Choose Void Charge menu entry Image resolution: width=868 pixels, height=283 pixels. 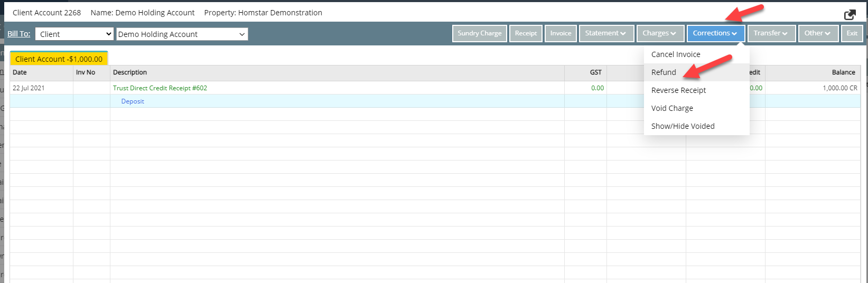672,108
